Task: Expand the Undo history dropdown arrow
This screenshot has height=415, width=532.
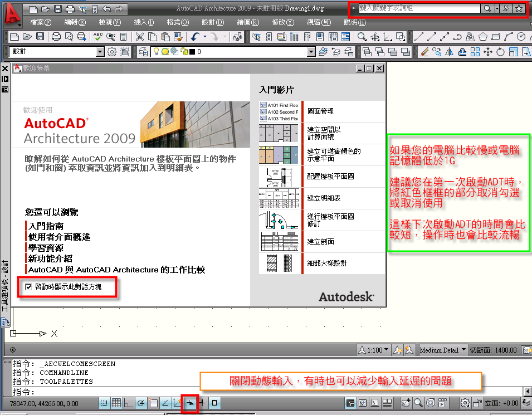Action: tap(205, 37)
